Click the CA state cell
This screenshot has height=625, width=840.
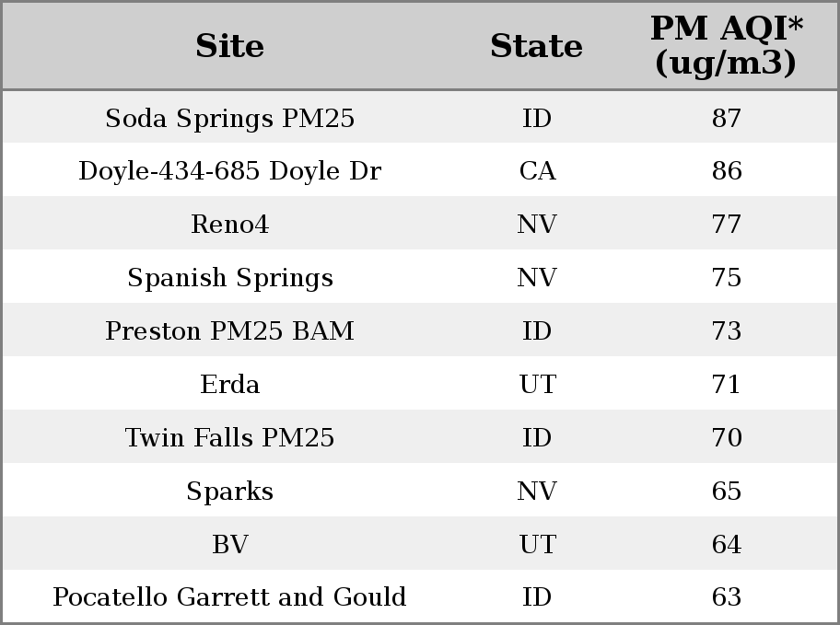pyautogui.click(x=537, y=171)
